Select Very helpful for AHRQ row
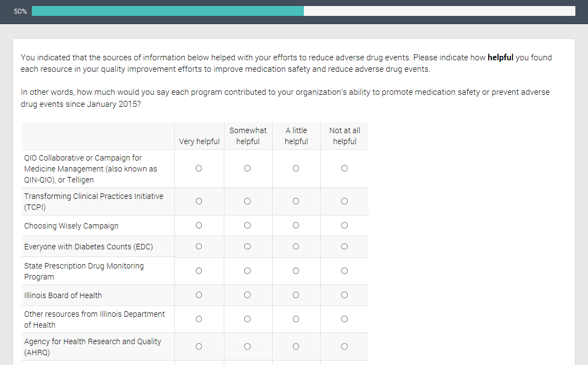 (x=199, y=346)
